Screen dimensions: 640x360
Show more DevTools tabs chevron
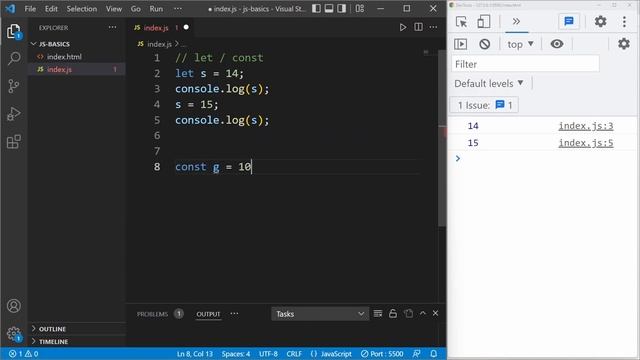click(516, 22)
